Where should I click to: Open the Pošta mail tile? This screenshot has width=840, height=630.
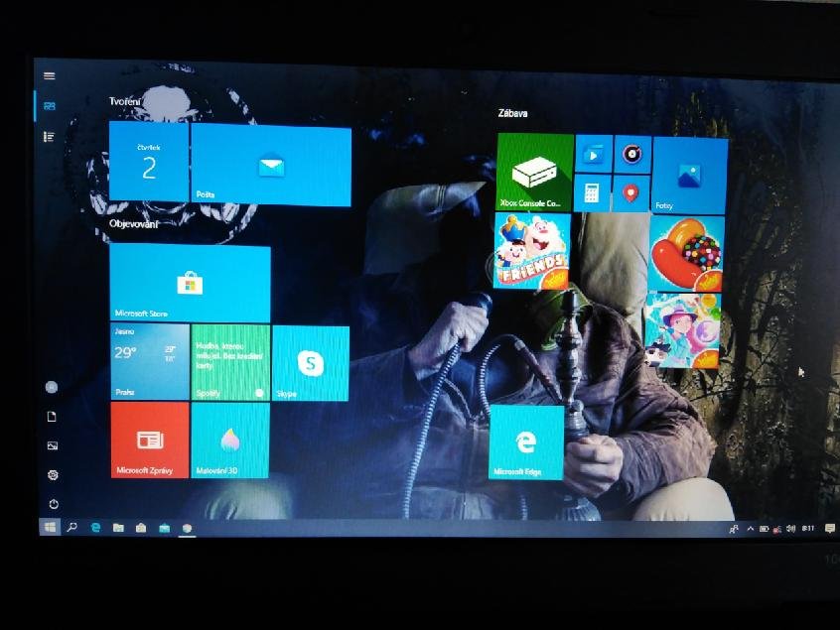(270, 165)
